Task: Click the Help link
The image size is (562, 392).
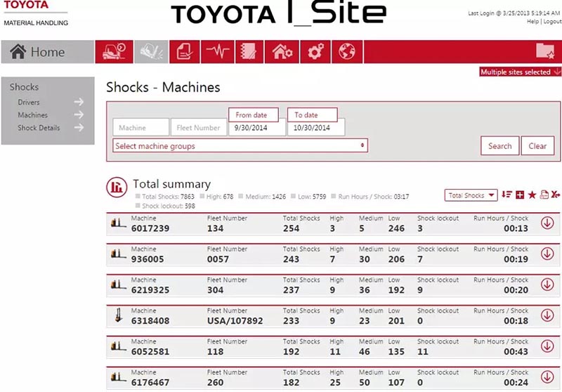Action: coord(532,22)
